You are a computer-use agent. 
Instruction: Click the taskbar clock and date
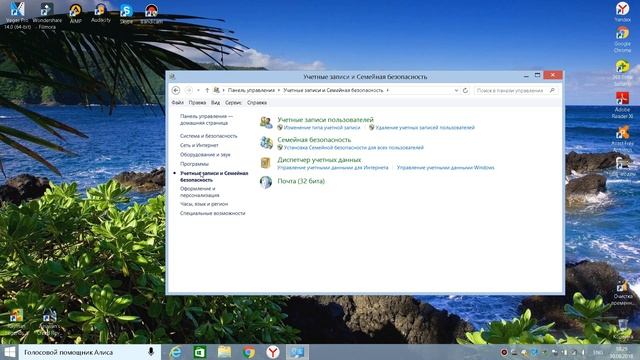[x=621, y=353]
